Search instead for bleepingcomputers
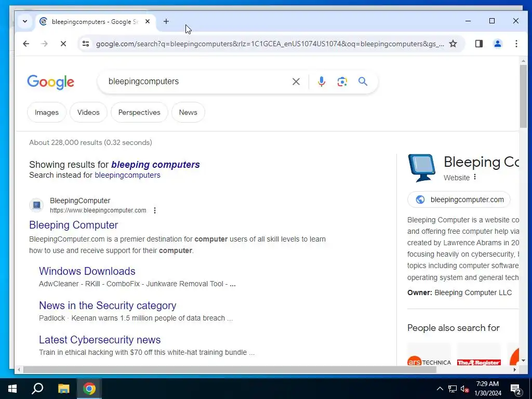Viewport: 532px width, 399px height. (x=127, y=175)
